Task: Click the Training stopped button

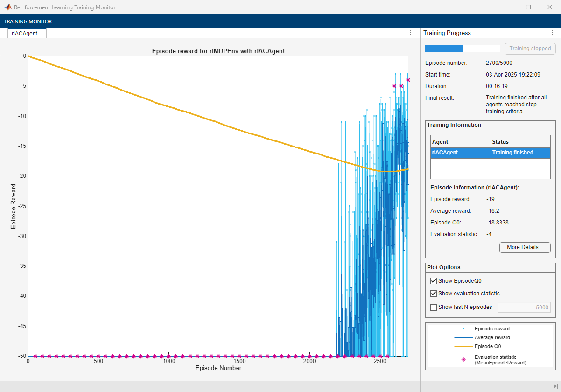Action: (x=530, y=49)
